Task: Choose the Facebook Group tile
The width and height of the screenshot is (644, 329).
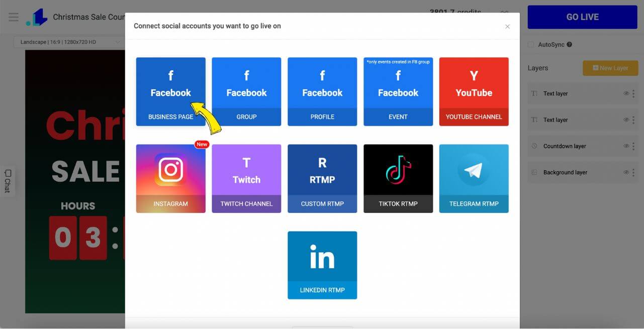Action: (x=246, y=91)
